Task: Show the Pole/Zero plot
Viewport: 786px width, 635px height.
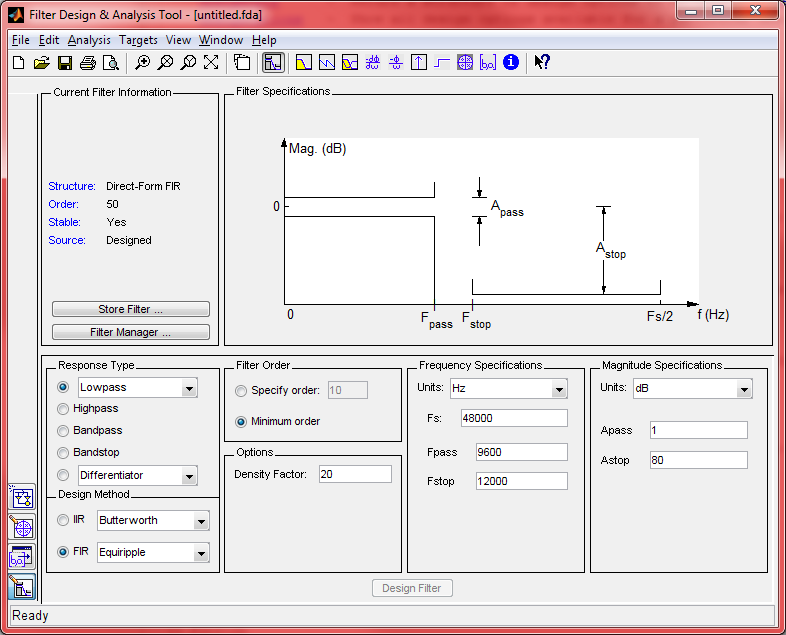Action: pyautogui.click(x=465, y=63)
